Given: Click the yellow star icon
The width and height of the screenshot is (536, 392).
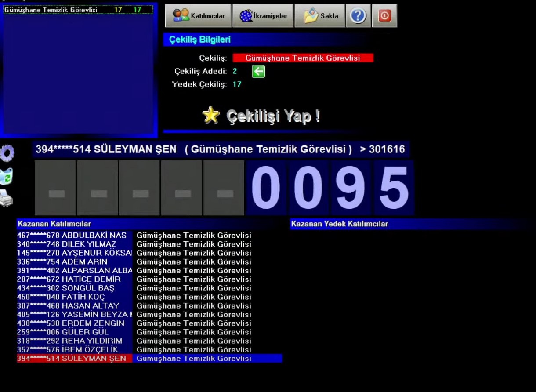Looking at the screenshot, I should [211, 115].
